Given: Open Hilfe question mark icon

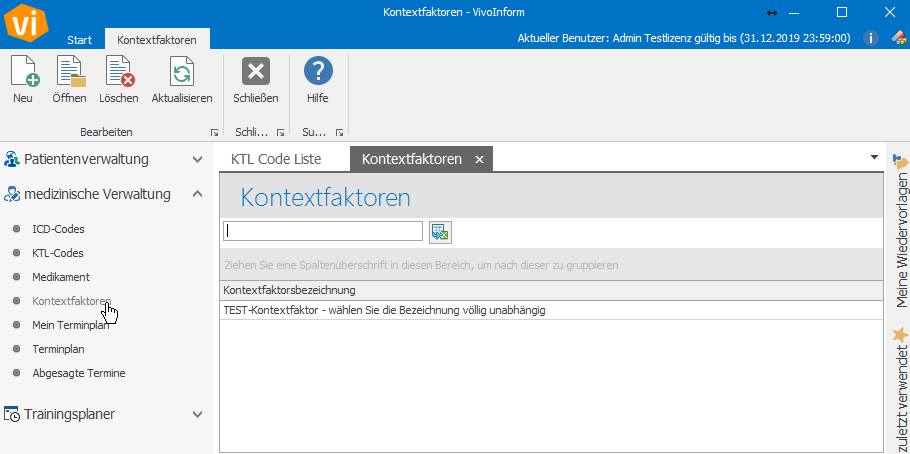Looking at the screenshot, I should [318, 71].
